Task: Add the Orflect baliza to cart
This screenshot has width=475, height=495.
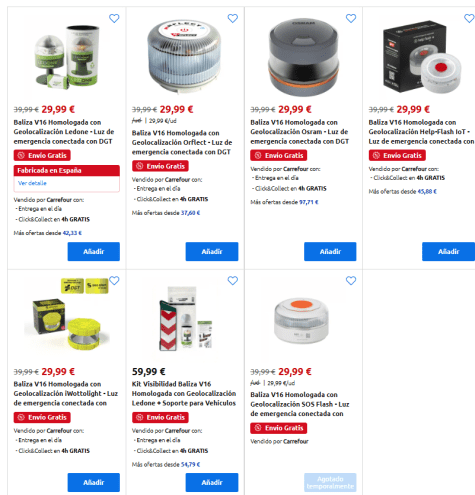Action: (x=212, y=251)
